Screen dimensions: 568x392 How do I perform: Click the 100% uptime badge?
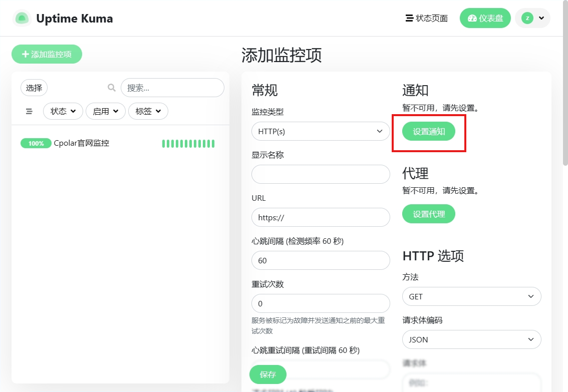(36, 143)
